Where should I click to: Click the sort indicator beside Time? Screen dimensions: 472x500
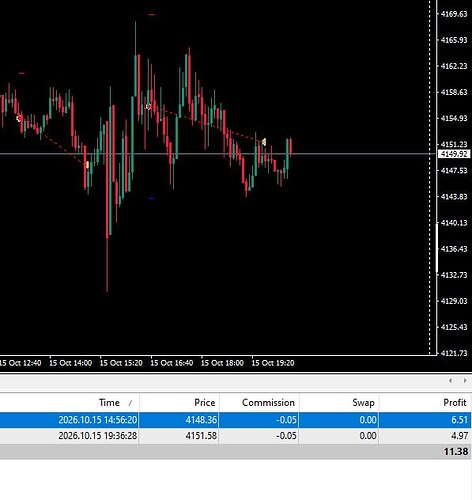click(x=130, y=403)
